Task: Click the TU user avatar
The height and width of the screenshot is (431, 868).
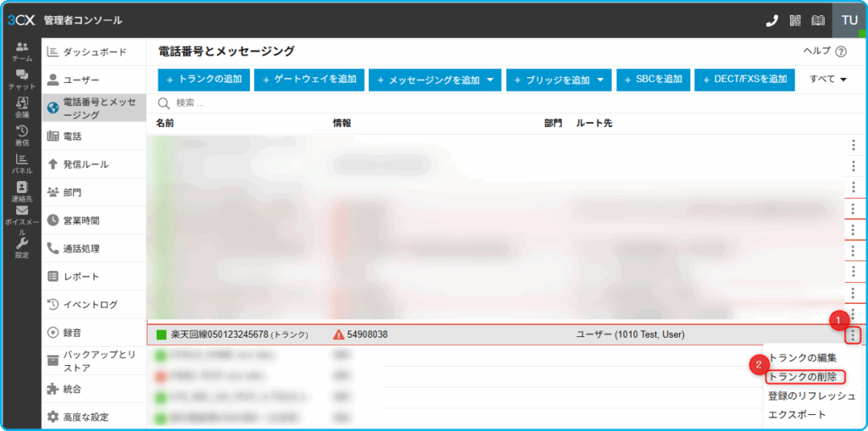Action: pyautogui.click(x=849, y=20)
